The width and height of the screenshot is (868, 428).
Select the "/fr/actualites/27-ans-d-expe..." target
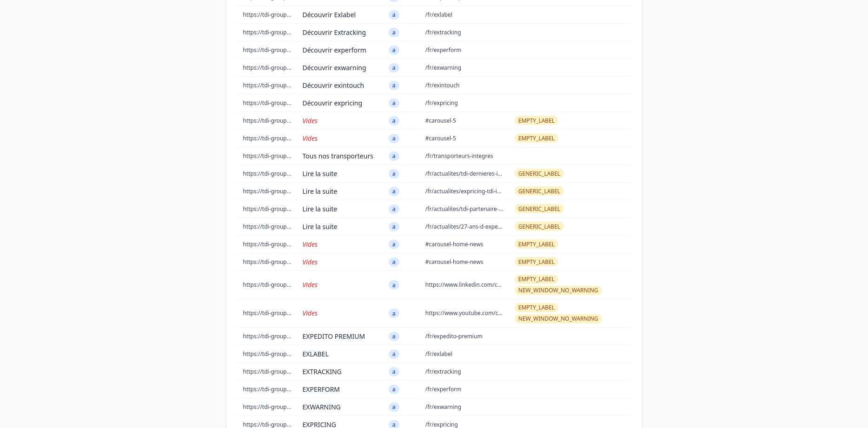click(464, 227)
